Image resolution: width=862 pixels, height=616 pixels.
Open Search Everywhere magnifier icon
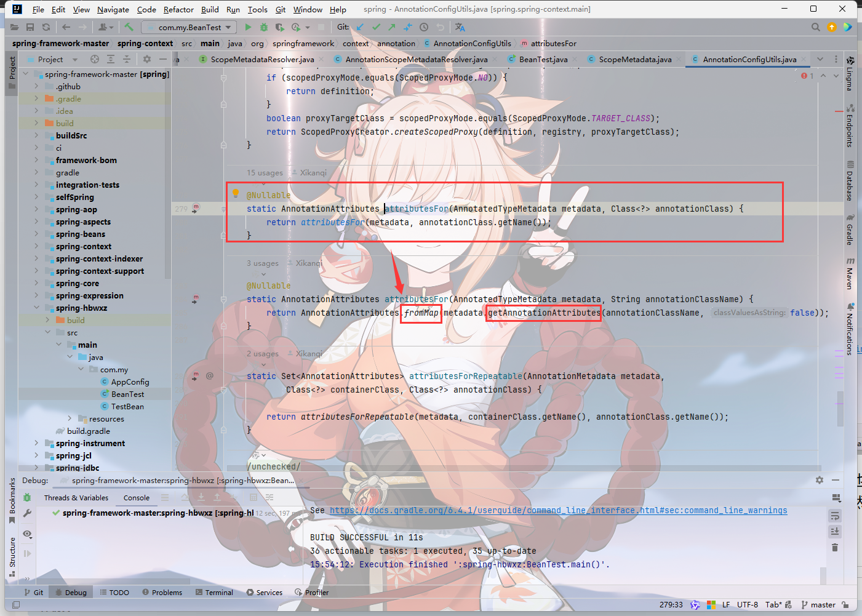pyautogui.click(x=815, y=27)
